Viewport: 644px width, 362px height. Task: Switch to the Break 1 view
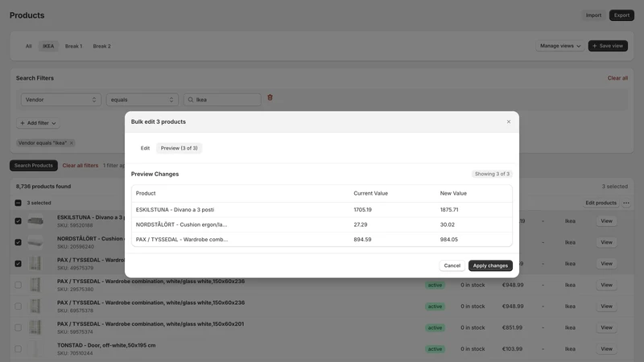pyautogui.click(x=73, y=46)
